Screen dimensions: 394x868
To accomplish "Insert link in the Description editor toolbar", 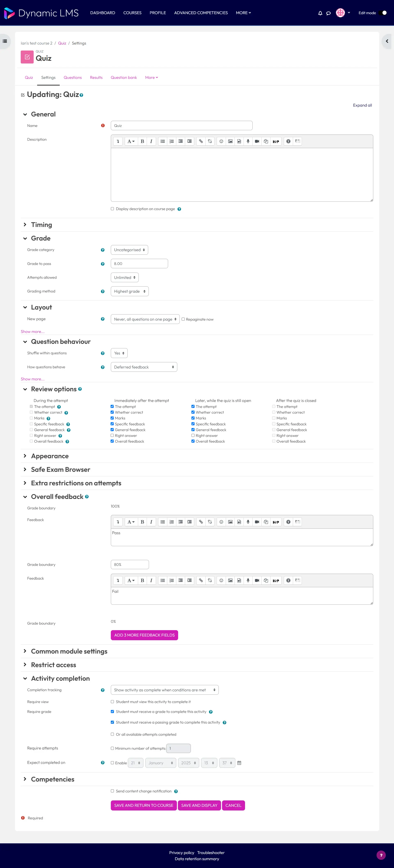I will (x=201, y=141).
